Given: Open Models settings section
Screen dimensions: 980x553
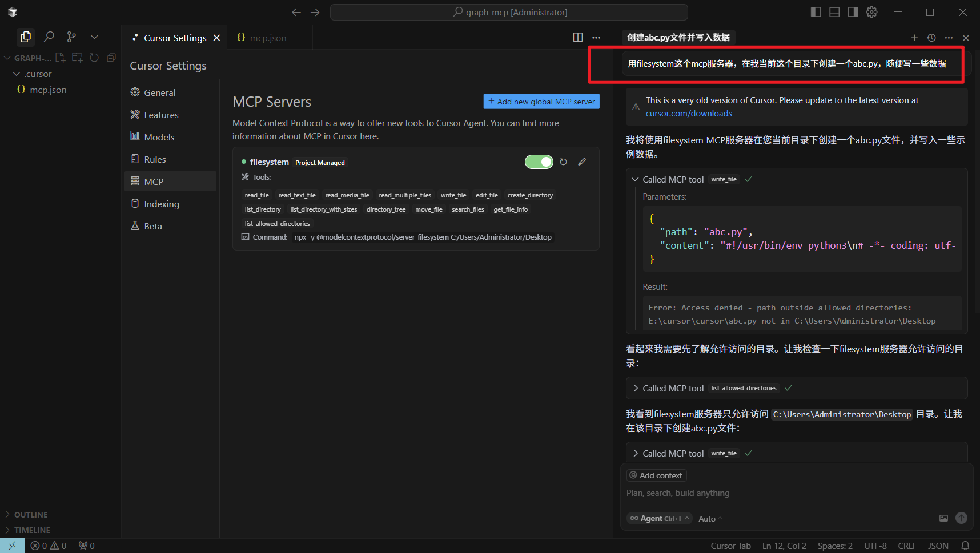Looking at the screenshot, I should click(170, 137).
